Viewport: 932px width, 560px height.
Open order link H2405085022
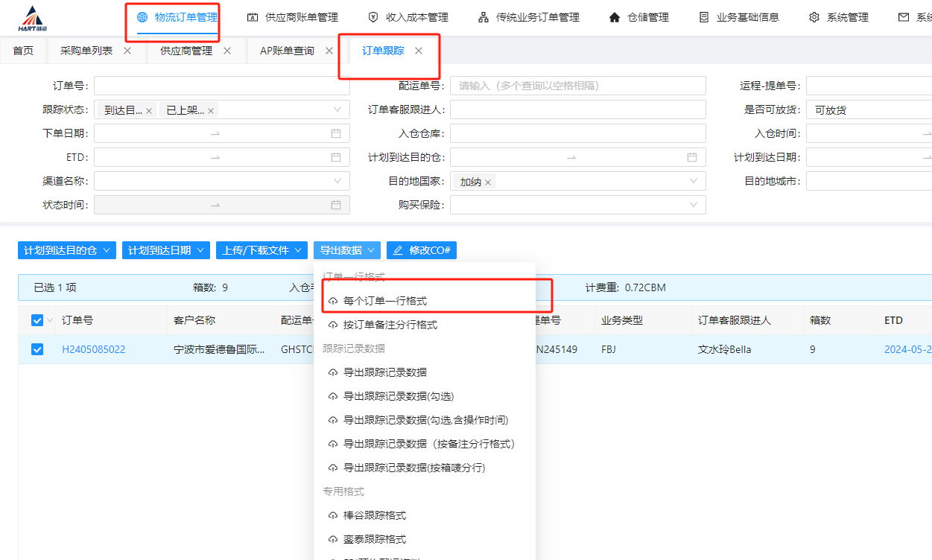click(93, 349)
